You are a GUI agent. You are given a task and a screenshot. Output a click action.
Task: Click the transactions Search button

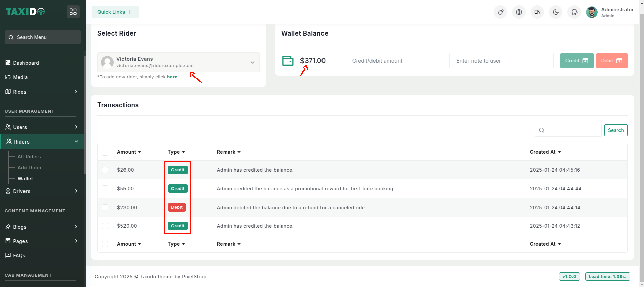coord(615,130)
